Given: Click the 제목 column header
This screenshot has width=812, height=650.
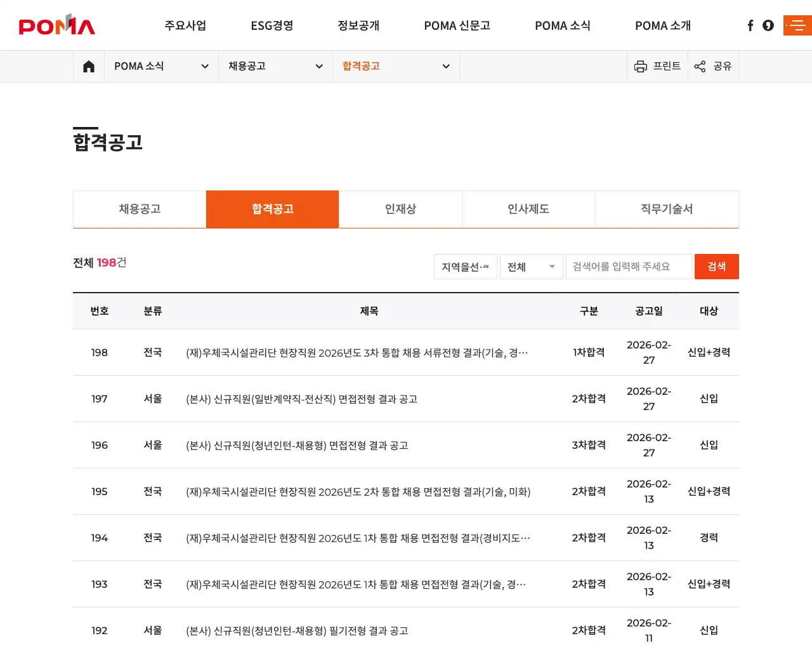Looking at the screenshot, I should [369, 311].
